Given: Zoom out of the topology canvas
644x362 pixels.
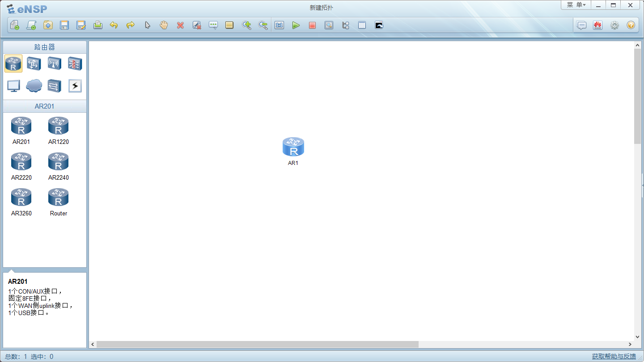Looking at the screenshot, I should coord(263,25).
